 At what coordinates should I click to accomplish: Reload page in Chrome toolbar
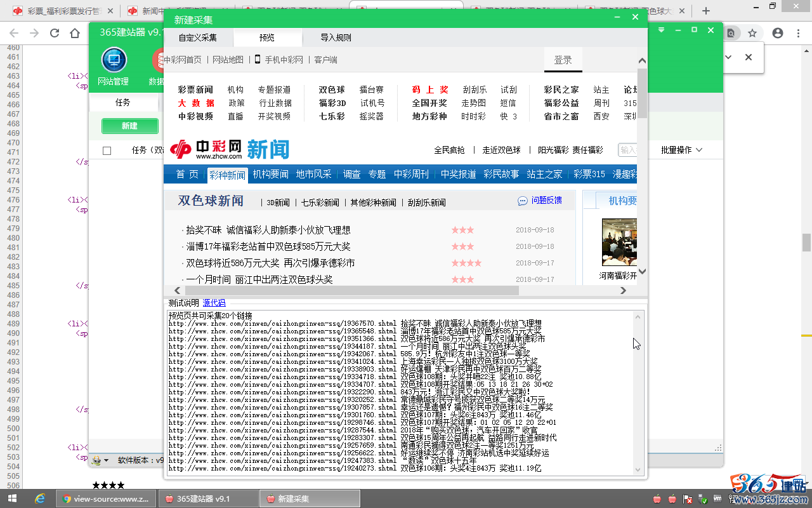[55, 33]
